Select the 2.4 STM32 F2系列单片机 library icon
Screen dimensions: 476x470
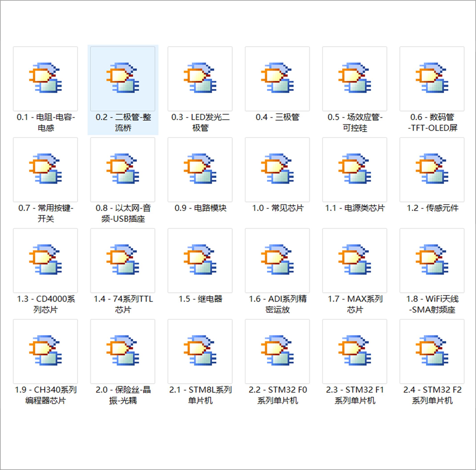pos(432,352)
